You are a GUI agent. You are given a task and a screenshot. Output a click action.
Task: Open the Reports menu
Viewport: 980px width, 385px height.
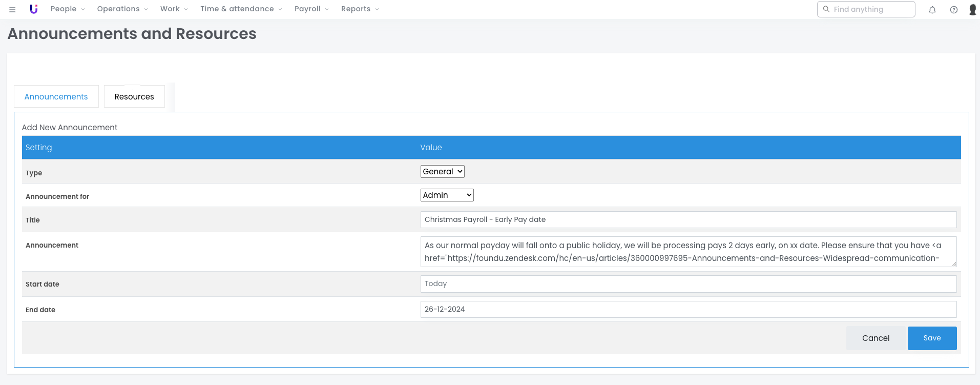[360, 9]
